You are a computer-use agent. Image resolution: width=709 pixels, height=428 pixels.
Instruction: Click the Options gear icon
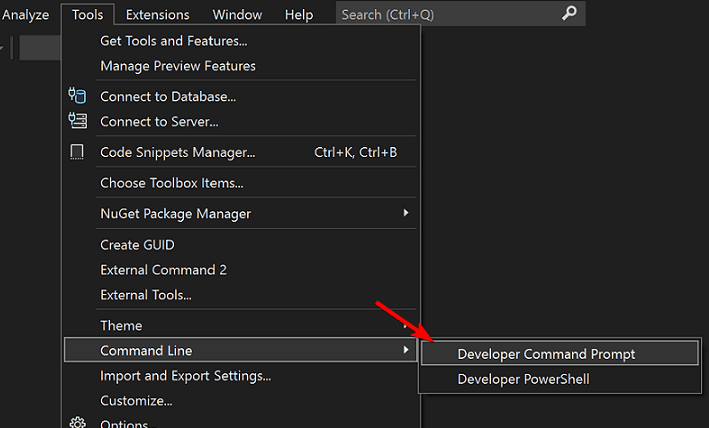click(77, 423)
